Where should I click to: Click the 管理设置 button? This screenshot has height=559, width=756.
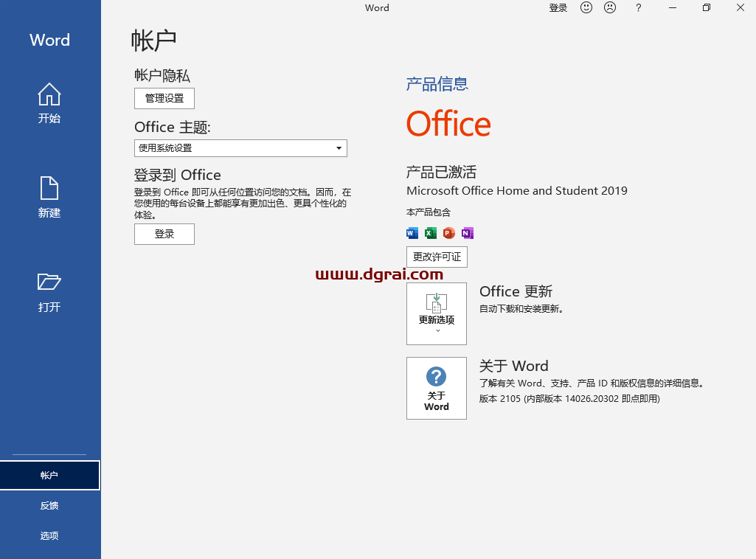point(164,98)
